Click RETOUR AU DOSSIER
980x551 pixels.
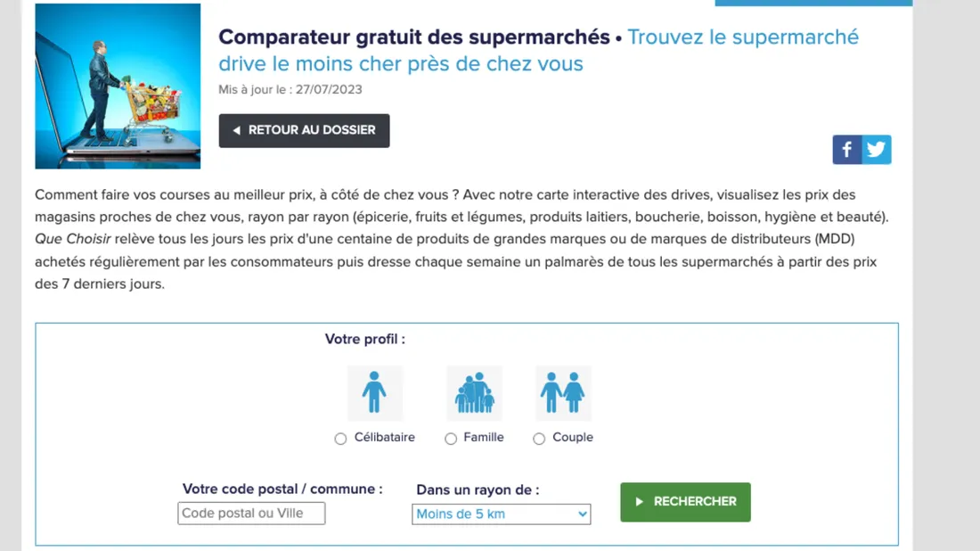[304, 130]
